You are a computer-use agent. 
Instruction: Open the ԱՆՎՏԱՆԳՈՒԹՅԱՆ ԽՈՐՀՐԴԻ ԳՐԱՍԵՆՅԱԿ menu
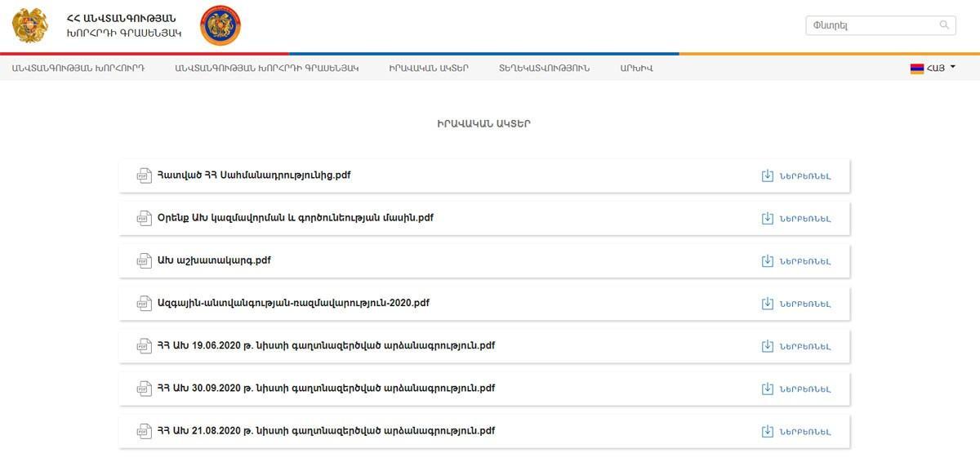point(266,69)
